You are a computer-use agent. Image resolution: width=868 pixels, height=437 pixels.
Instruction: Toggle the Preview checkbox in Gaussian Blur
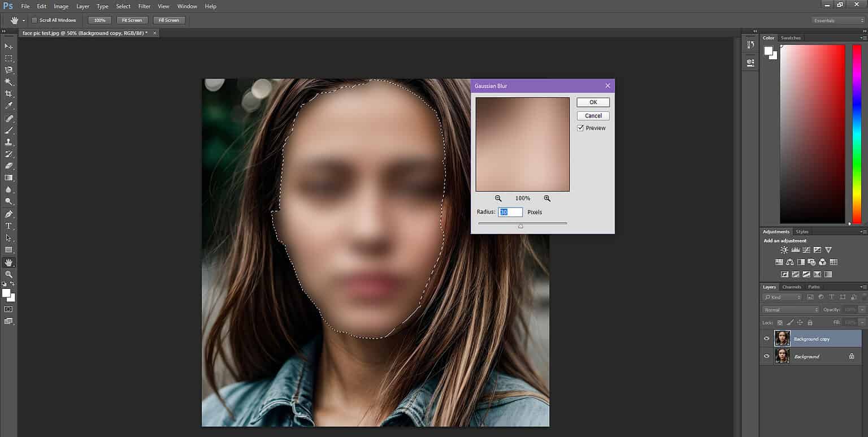(x=580, y=128)
